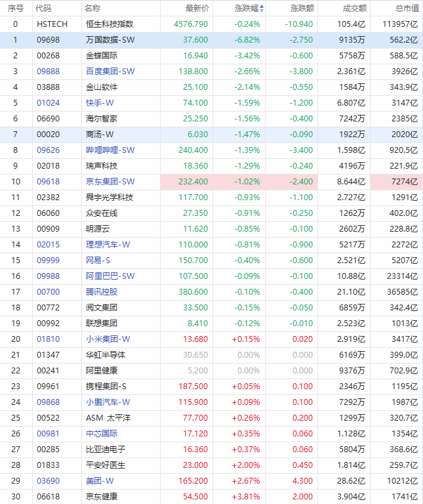The width and height of the screenshot is (423, 504).
Task: Click the HSTECH code cell
Action: 52,24
